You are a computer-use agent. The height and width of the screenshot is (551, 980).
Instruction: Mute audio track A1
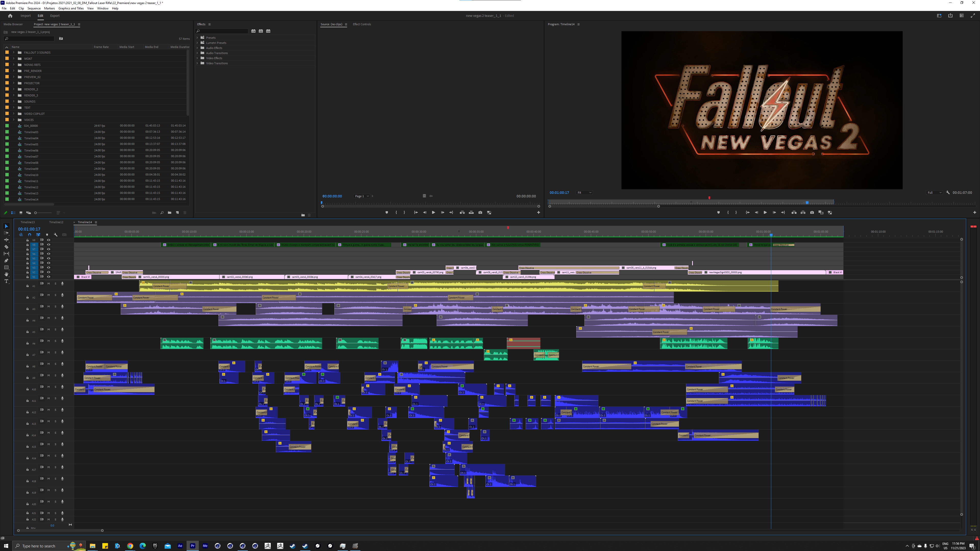point(49,284)
